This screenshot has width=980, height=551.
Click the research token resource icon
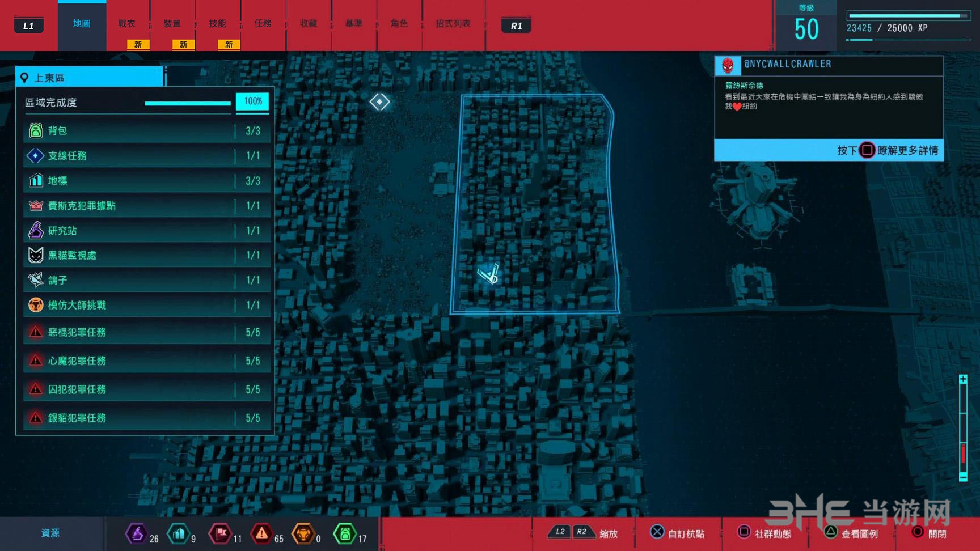tap(137, 533)
